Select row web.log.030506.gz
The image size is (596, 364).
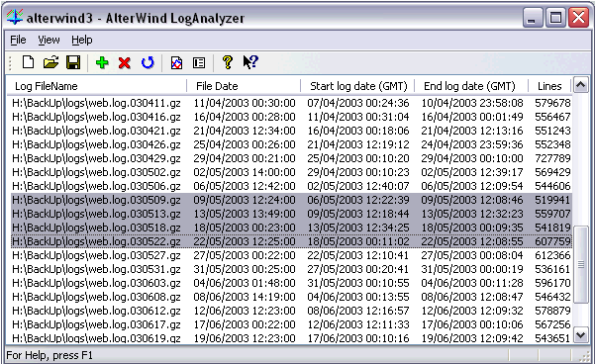tap(291, 186)
